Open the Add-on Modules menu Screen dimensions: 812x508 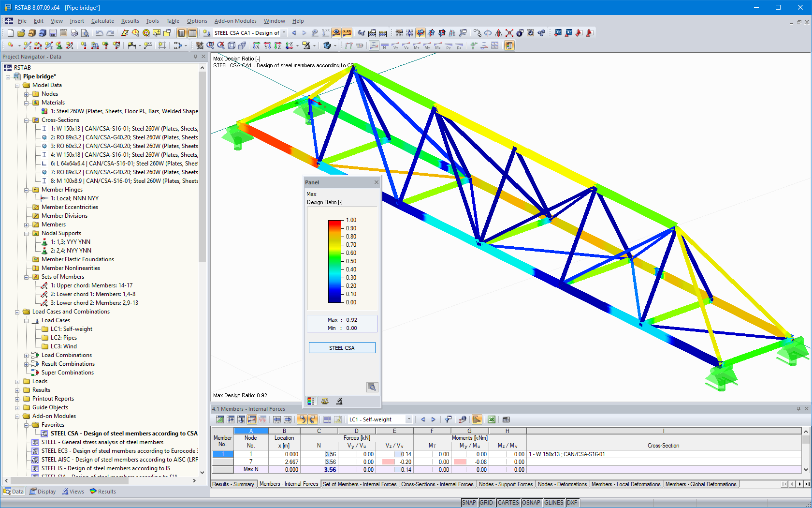point(235,21)
